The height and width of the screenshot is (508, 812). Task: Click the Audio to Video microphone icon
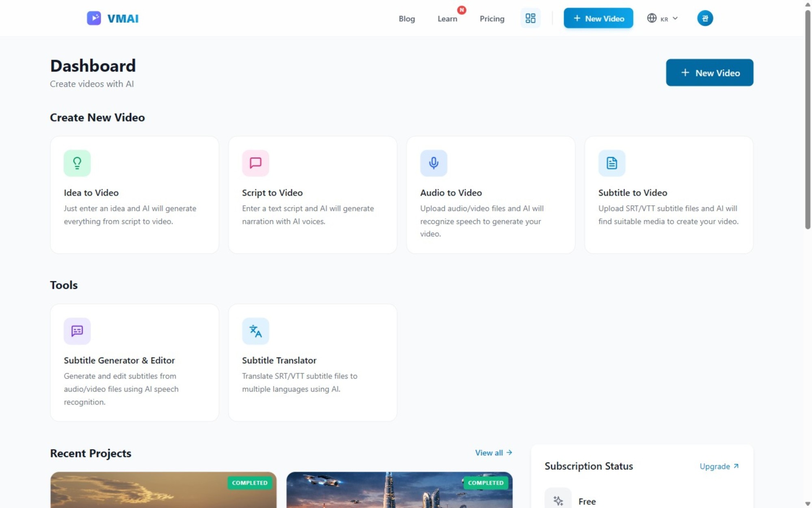433,163
